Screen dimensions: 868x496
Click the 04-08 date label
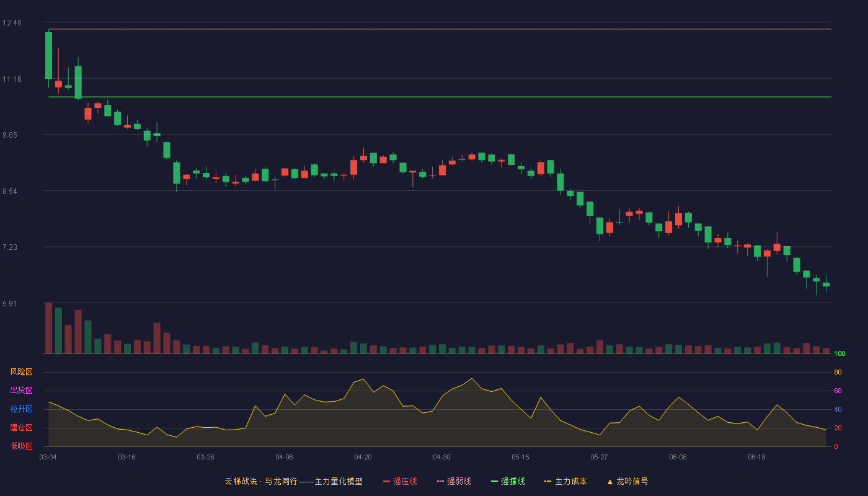pyautogui.click(x=284, y=457)
